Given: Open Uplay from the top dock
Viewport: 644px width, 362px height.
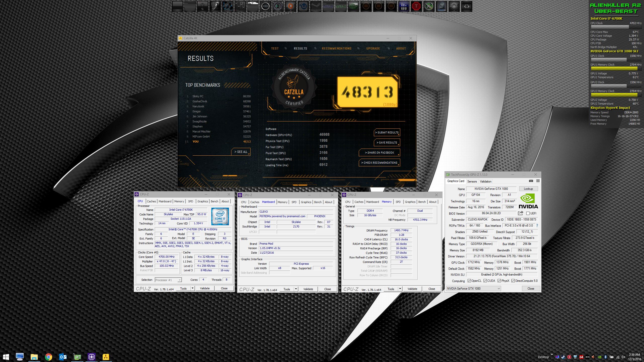Looking at the screenshot, I should pos(303,6).
